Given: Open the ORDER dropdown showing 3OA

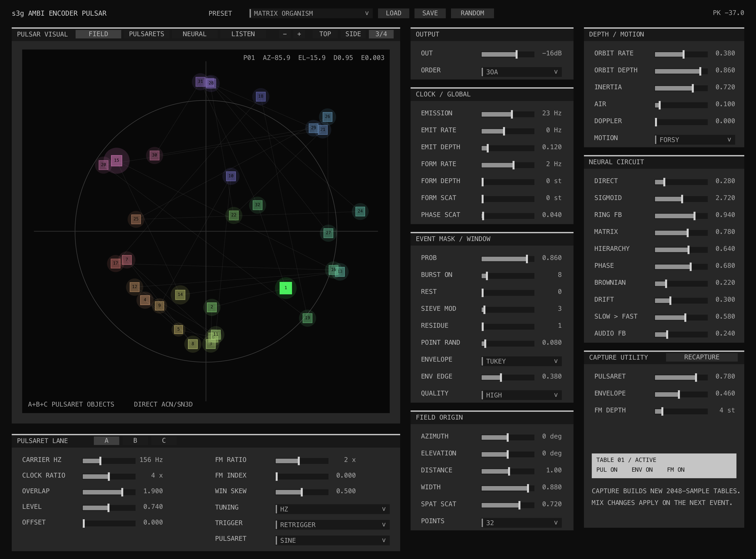Looking at the screenshot, I should (x=521, y=72).
